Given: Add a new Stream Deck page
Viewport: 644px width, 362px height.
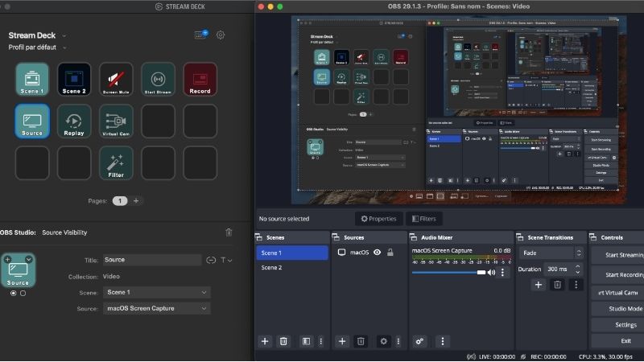Looking at the screenshot, I should coord(136,200).
